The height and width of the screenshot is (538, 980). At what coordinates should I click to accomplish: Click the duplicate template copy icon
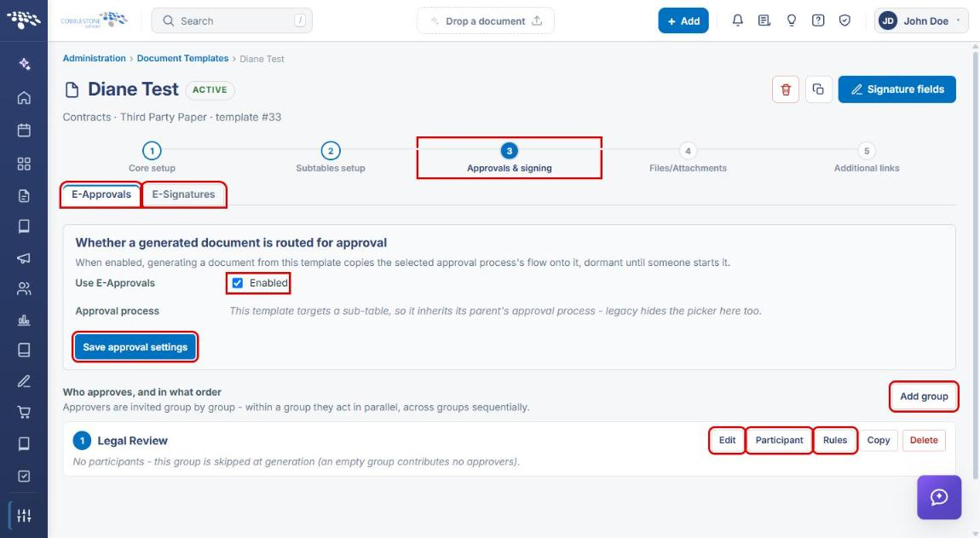818,90
